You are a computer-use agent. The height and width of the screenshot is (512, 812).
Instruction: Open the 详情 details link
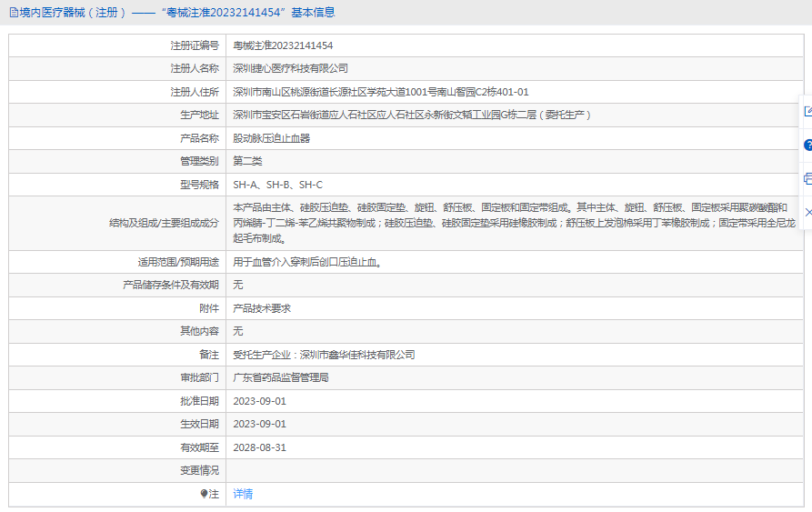pos(243,494)
